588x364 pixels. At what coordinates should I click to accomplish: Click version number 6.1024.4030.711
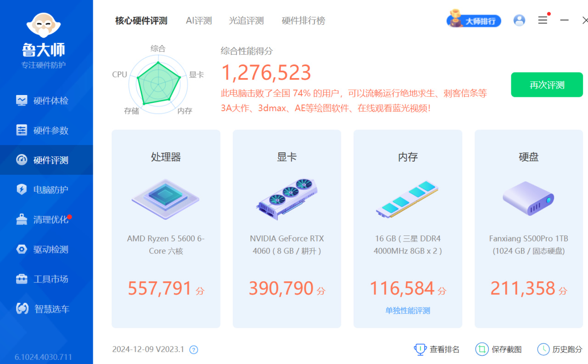click(43, 357)
